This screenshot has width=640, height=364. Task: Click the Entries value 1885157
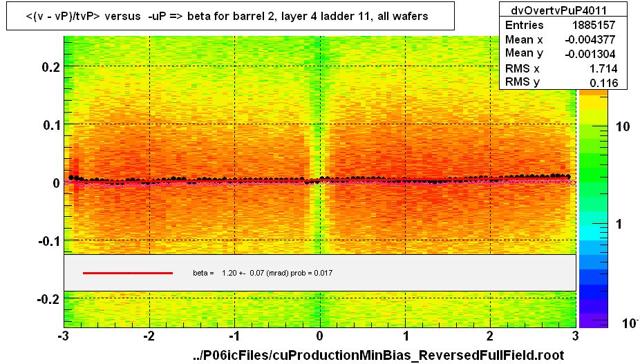pyautogui.click(x=594, y=25)
